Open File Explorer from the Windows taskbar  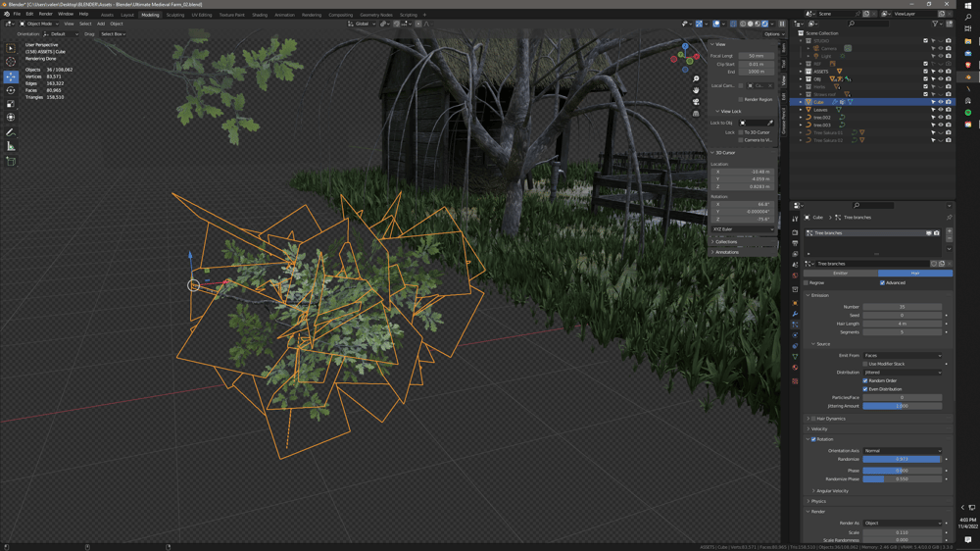coord(968,41)
